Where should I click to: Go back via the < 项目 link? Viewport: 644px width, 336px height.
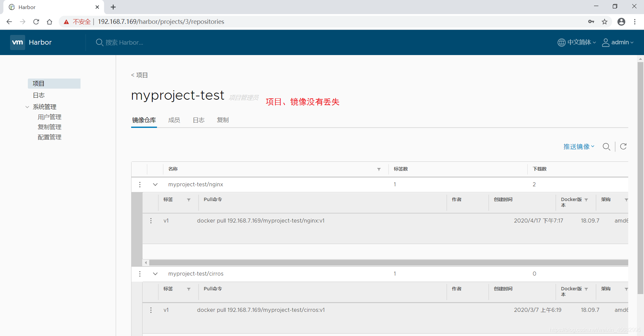[x=140, y=75]
